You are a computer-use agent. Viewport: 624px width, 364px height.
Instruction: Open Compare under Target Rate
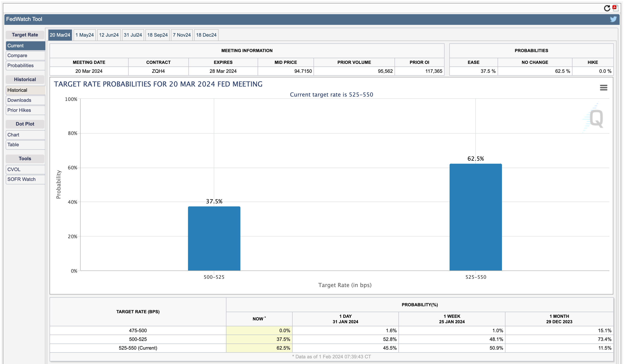pos(25,55)
